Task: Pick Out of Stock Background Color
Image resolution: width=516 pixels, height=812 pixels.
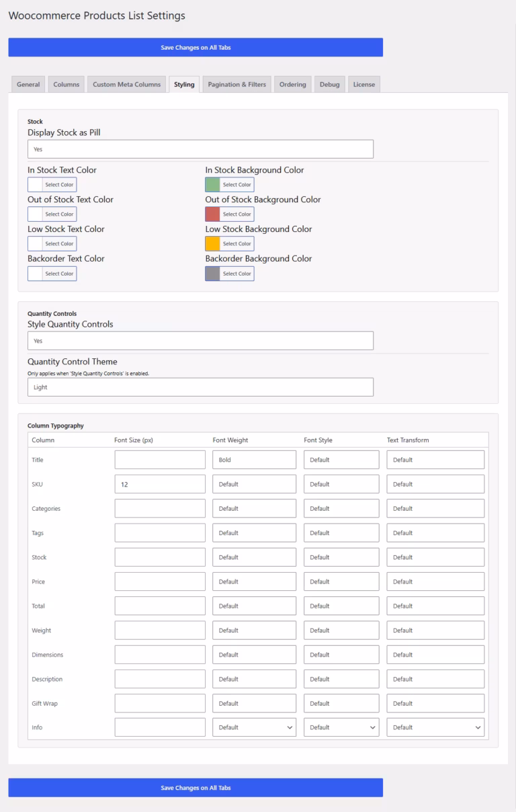Action: tap(230, 214)
